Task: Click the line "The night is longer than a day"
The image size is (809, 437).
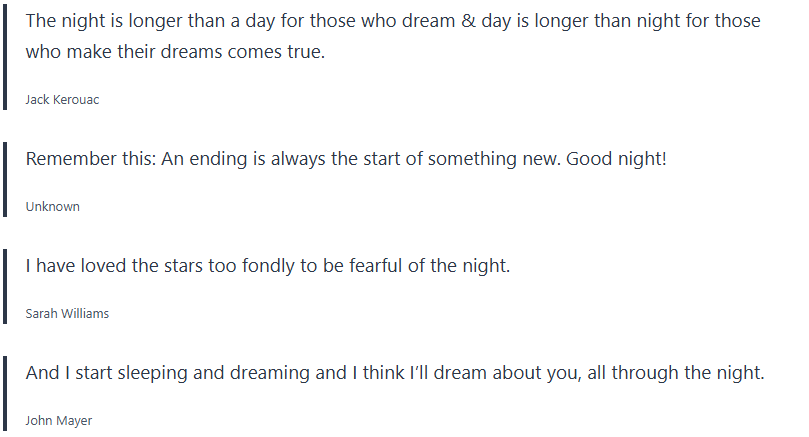Action: [392, 21]
